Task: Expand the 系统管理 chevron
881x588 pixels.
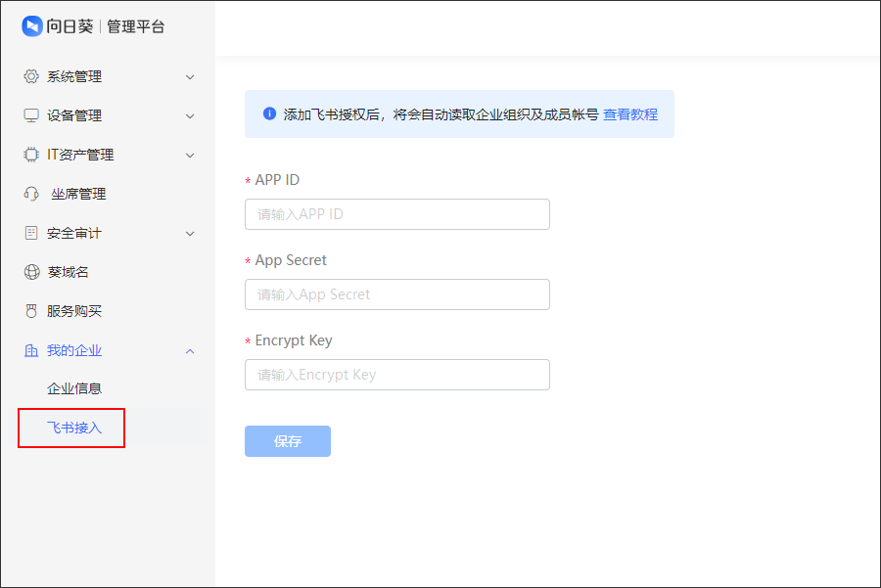Action: click(x=190, y=77)
